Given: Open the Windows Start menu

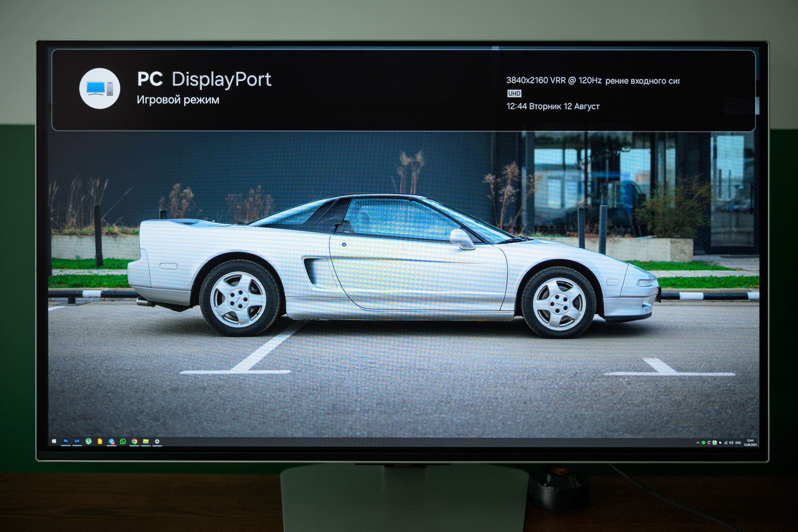Looking at the screenshot, I should tap(54, 441).
